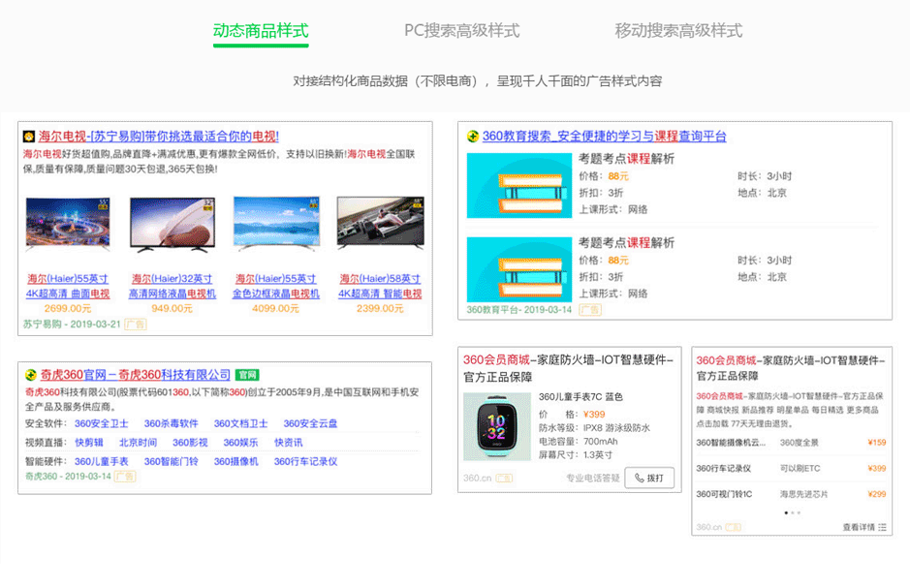Screen dimensions: 910x588
Task: Open the 海尔 58英寸 4K超高清 智能电视 link
Action: pos(380,287)
